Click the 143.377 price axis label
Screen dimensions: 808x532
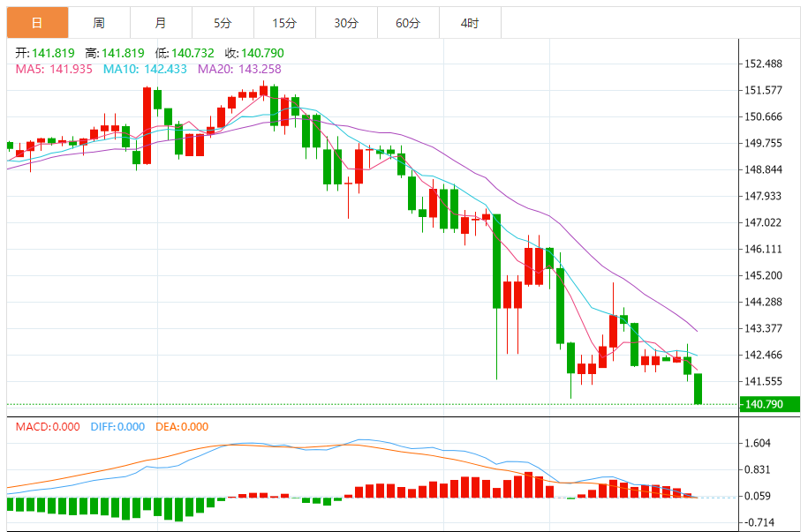pyautogui.click(x=763, y=328)
